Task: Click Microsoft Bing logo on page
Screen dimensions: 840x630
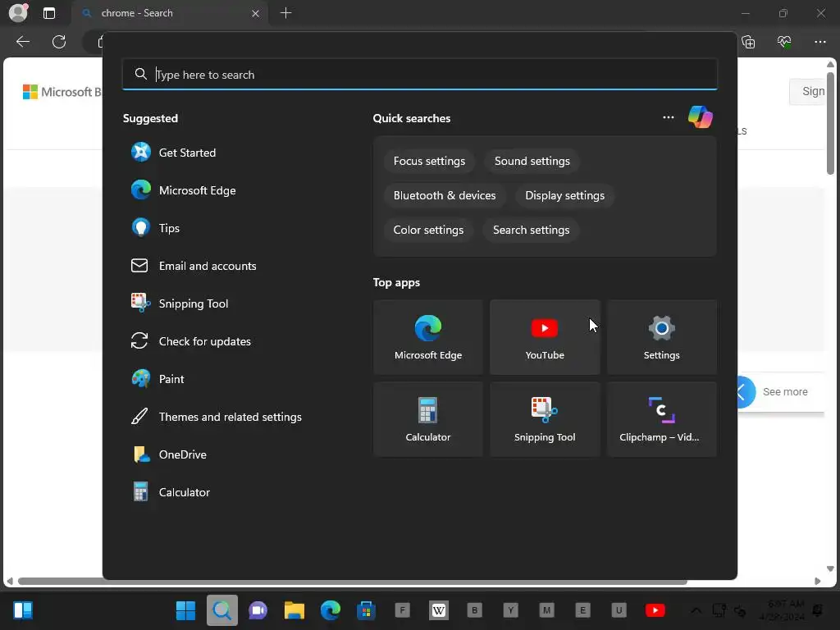Action: click(x=62, y=92)
